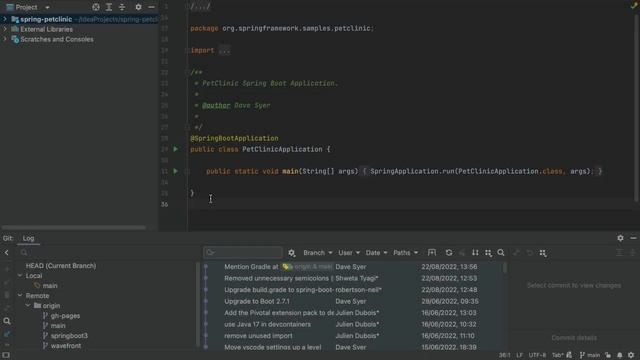Image resolution: width=640 pixels, height=360 pixels.
Task: Click Collapse All in Project toolbar
Action: 122,7
